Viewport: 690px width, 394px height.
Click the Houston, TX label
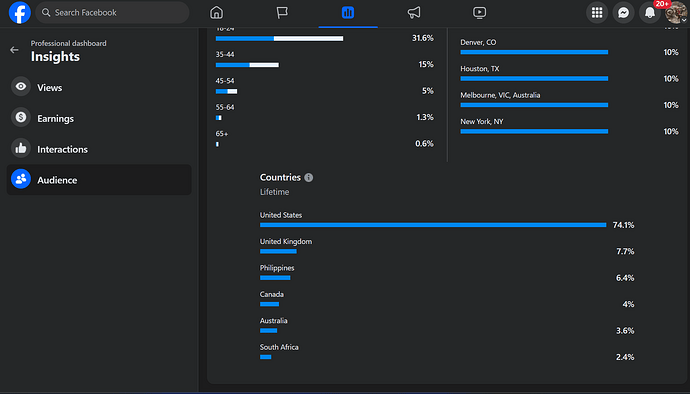pyautogui.click(x=480, y=69)
